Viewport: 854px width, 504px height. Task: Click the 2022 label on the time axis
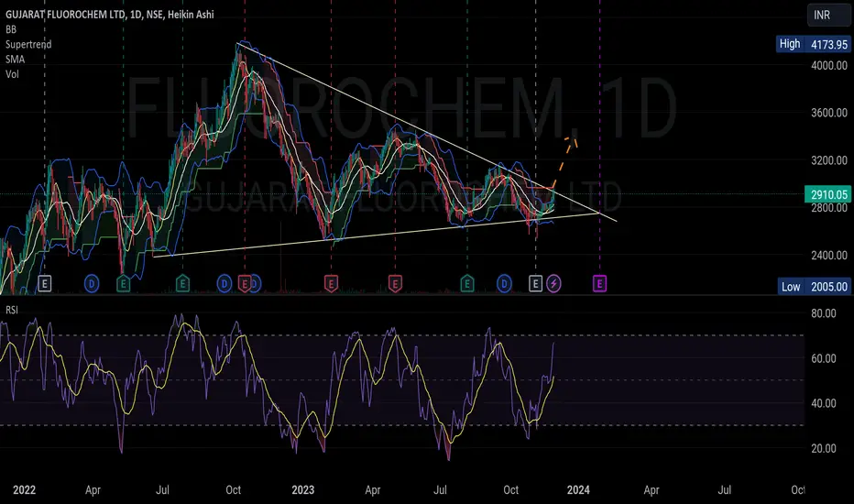pyautogui.click(x=24, y=490)
